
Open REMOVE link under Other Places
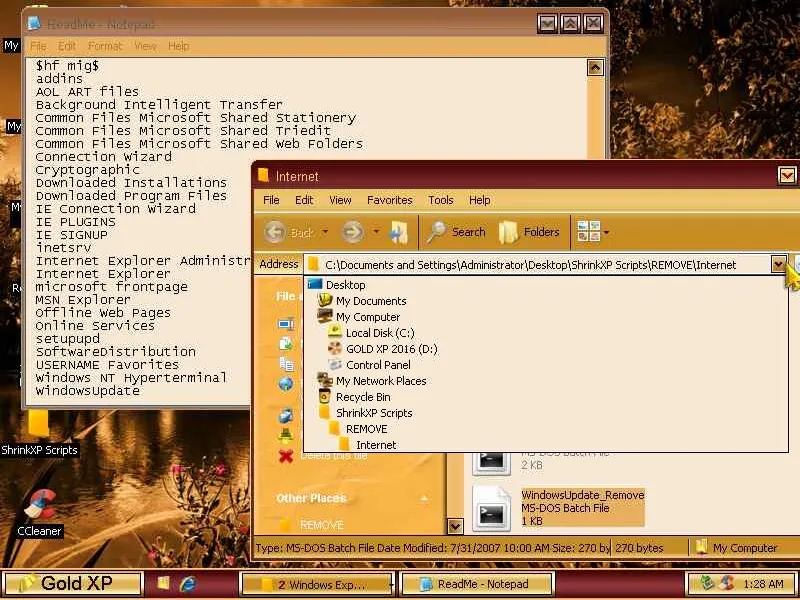[x=321, y=524]
